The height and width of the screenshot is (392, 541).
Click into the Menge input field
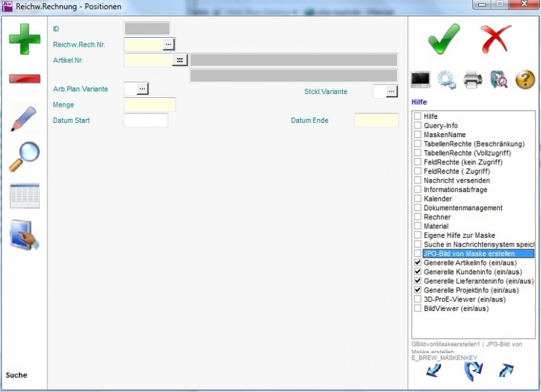(x=149, y=105)
